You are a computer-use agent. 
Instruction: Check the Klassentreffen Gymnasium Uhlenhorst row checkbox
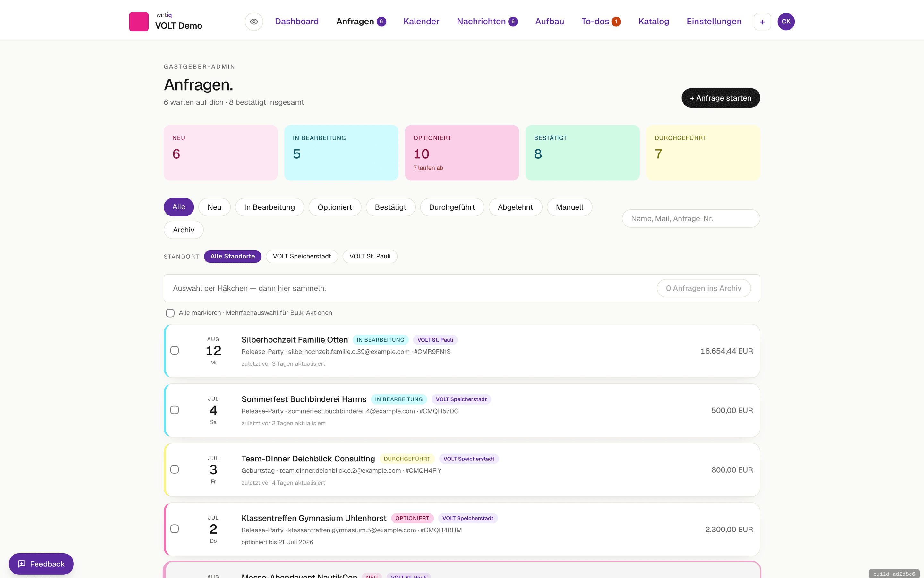(175, 529)
